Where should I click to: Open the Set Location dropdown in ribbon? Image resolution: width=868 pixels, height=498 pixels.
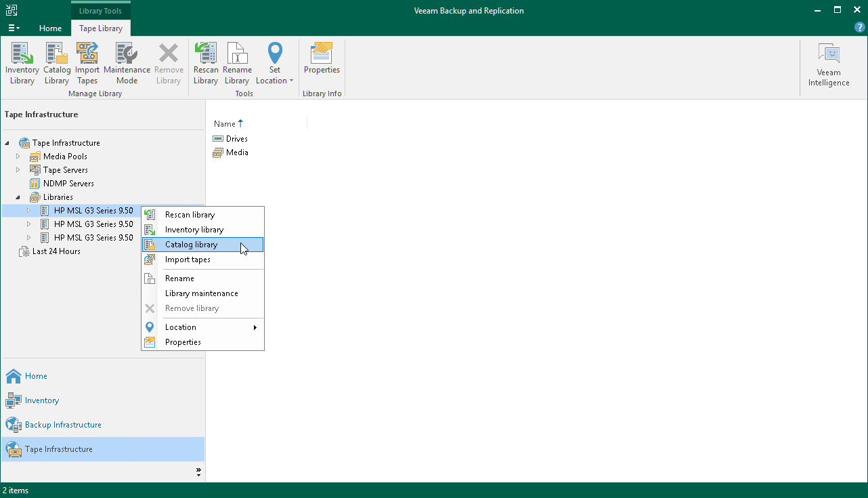274,64
